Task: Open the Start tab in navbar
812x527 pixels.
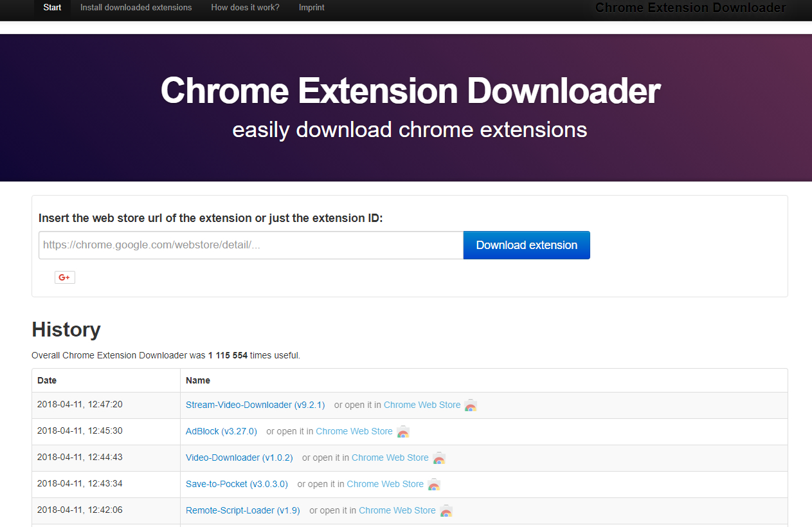Action: click(52, 8)
